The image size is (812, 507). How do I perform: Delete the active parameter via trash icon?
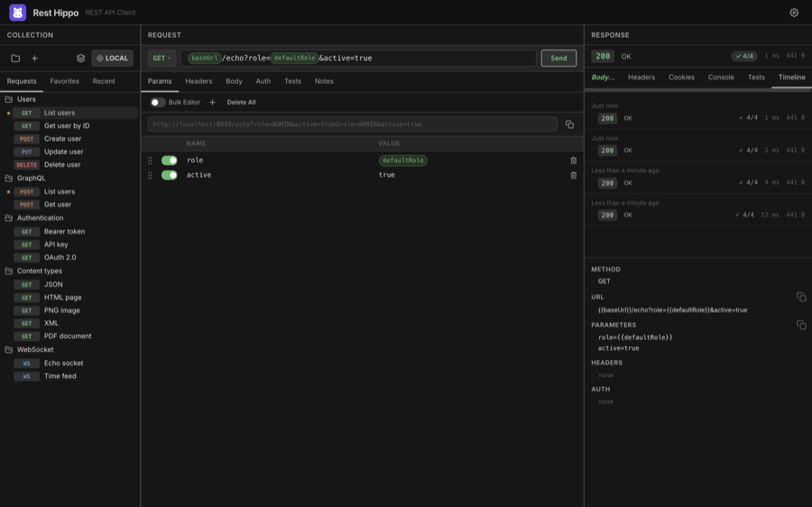(x=573, y=175)
